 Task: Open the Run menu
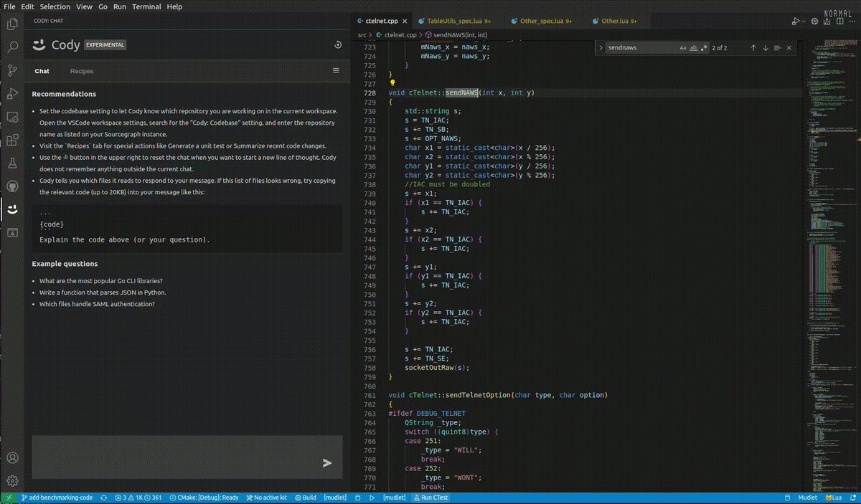coord(120,6)
